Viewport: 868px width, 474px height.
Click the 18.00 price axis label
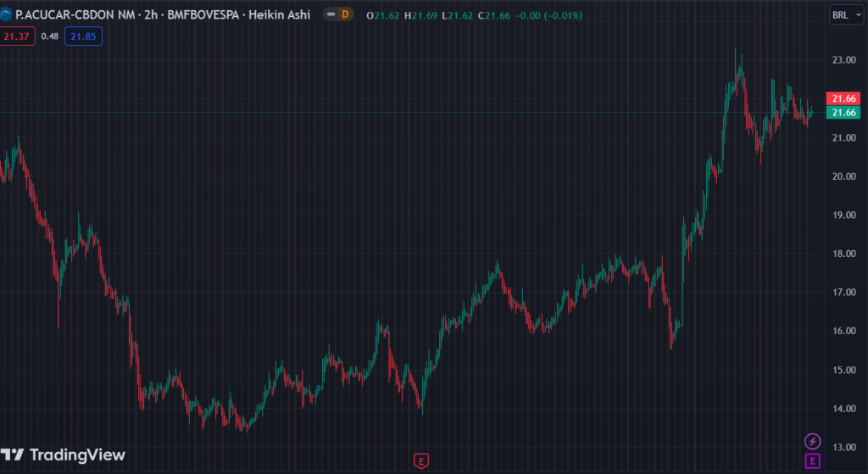pos(843,254)
